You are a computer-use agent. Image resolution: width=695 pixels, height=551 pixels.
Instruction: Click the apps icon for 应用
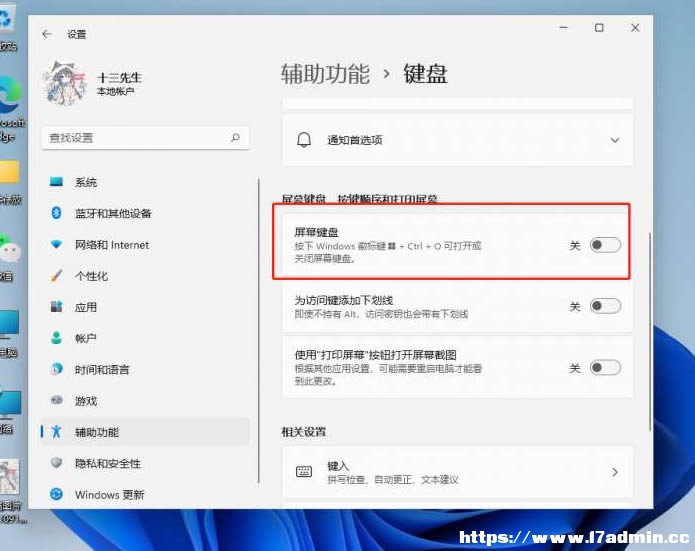click(x=56, y=307)
